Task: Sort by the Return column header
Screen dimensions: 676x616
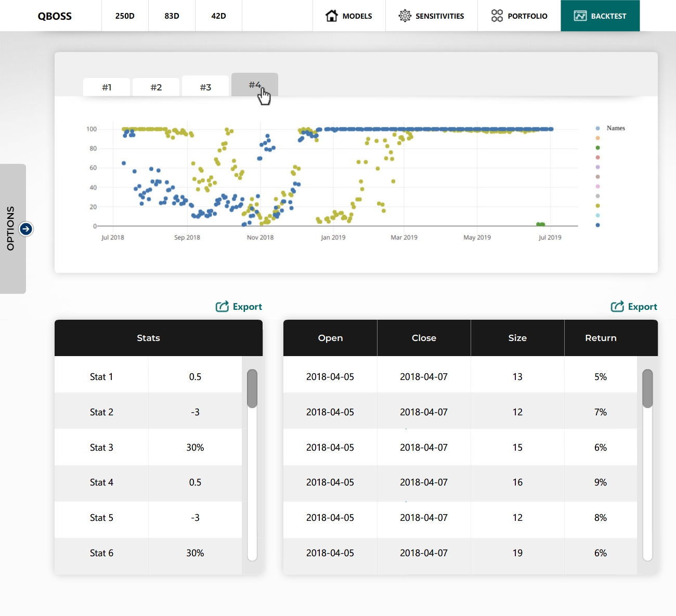Action: tap(601, 338)
